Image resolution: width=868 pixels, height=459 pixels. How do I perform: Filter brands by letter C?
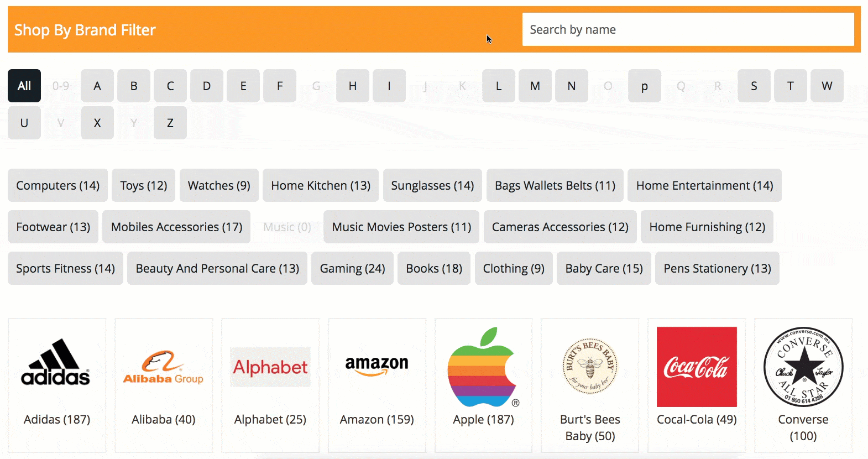(170, 86)
